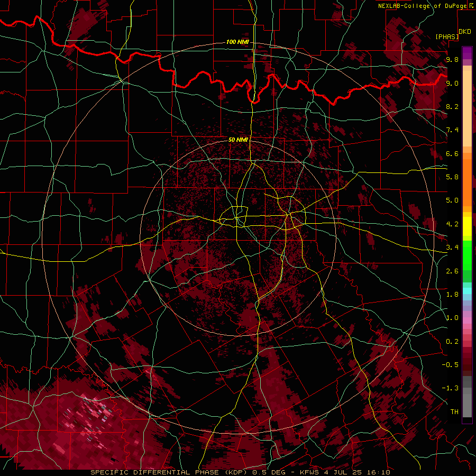The image size is (476, 476).
Task: Click the "4 JUL 25" date in caption
Action: (344, 472)
